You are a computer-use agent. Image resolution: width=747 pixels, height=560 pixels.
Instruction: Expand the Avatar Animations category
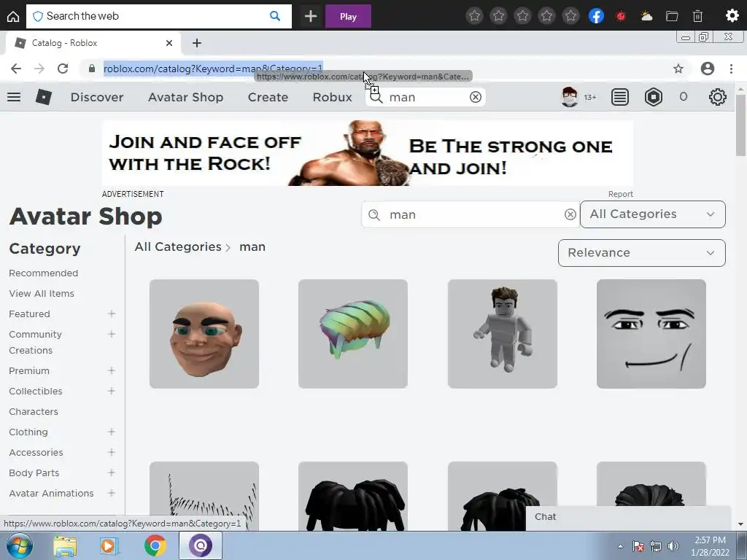tap(112, 494)
